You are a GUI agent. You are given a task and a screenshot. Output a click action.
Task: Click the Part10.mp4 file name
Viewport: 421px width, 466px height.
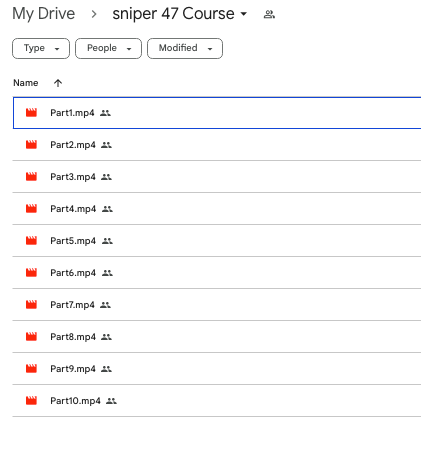point(75,401)
